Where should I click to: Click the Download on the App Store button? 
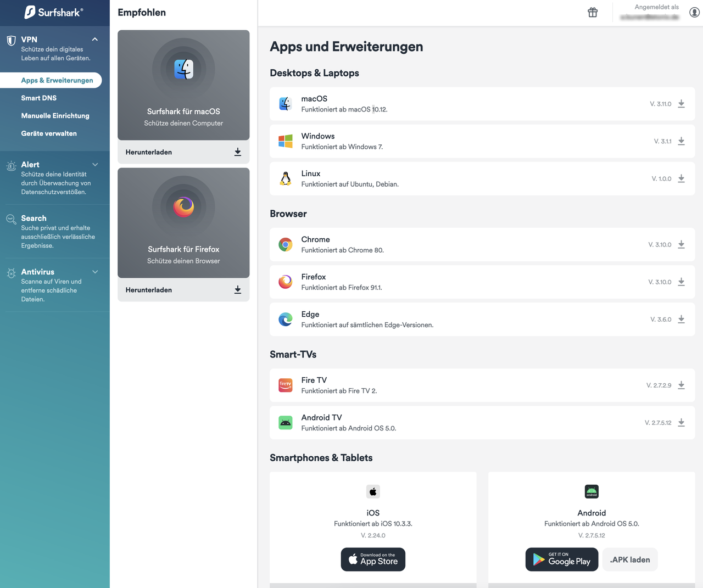tap(373, 559)
